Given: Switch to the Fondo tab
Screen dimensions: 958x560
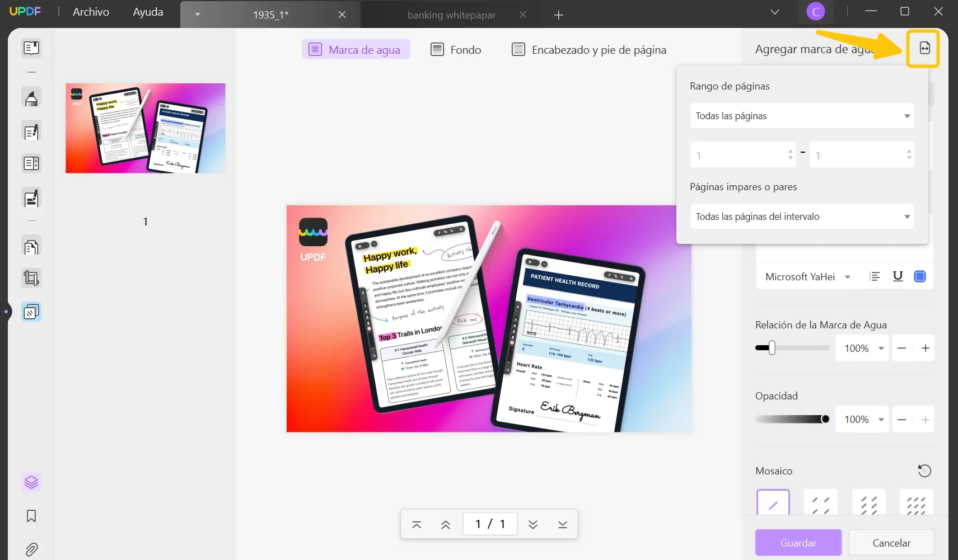Looking at the screenshot, I should click(x=456, y=50).
